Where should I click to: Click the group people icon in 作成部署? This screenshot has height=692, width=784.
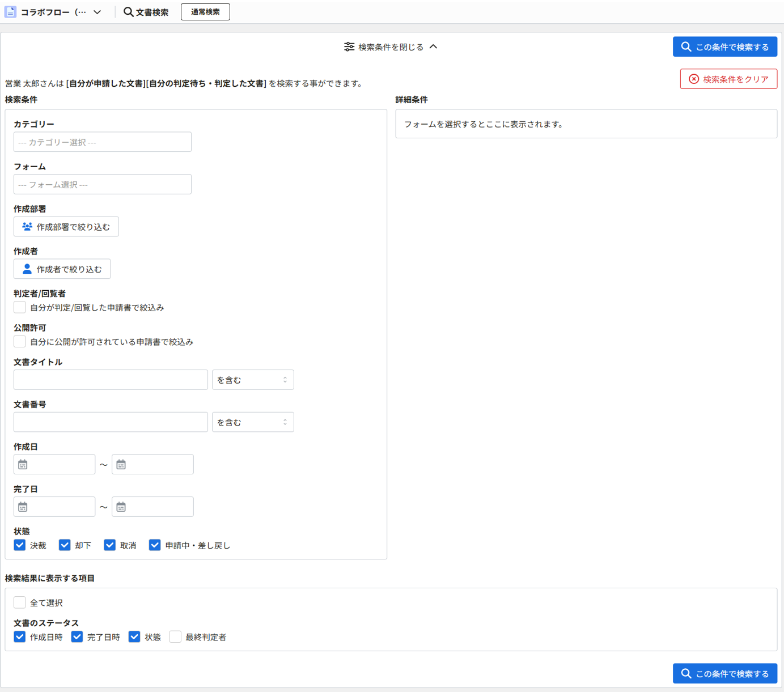coord(27,227)
